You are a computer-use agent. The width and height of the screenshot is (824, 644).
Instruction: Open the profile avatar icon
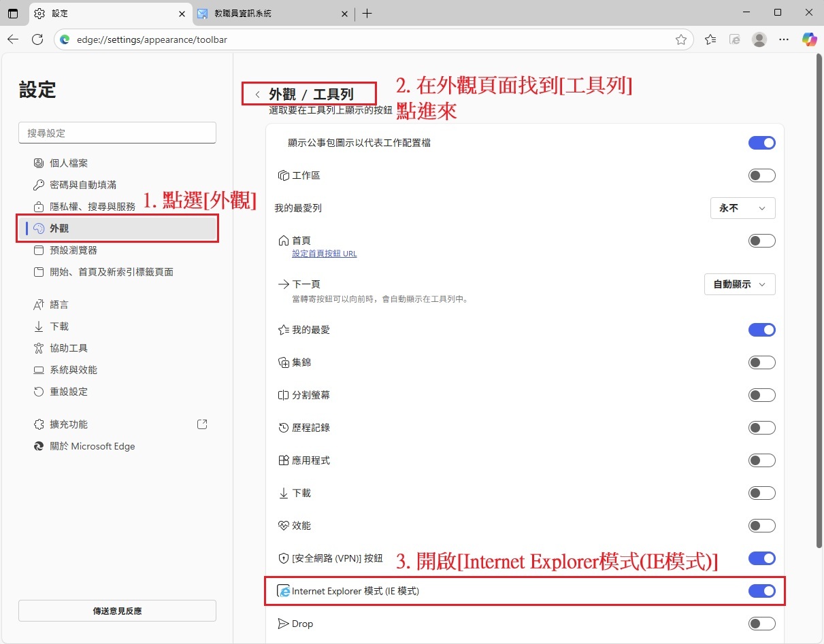click(759, 39)
